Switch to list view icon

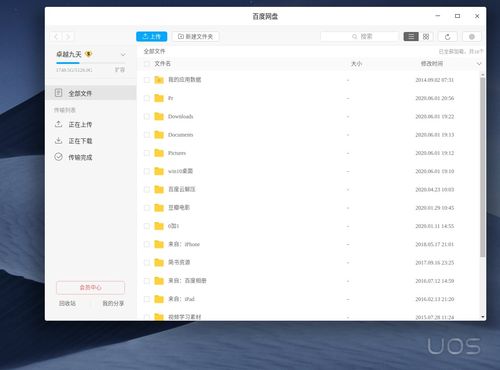point(411,36)
